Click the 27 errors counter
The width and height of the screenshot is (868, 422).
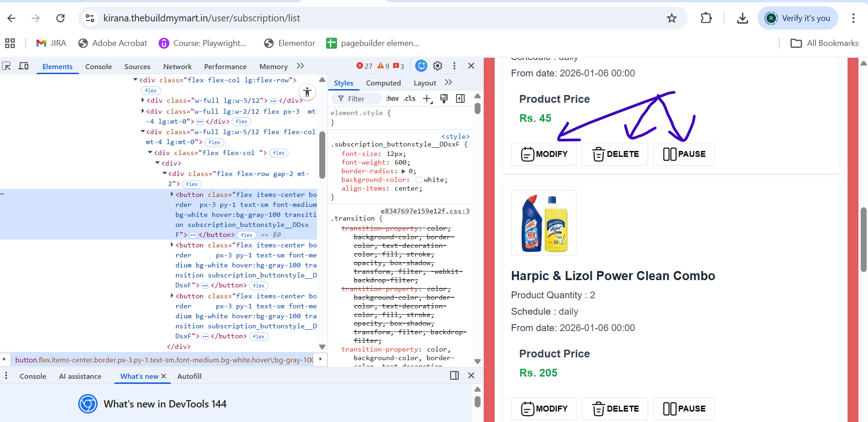click(364, 66)
